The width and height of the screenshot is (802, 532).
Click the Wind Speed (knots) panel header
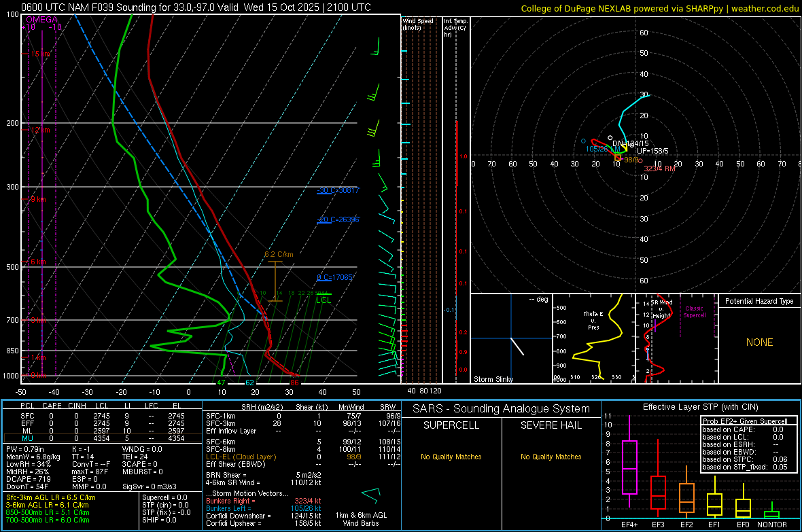pos(418,24)
